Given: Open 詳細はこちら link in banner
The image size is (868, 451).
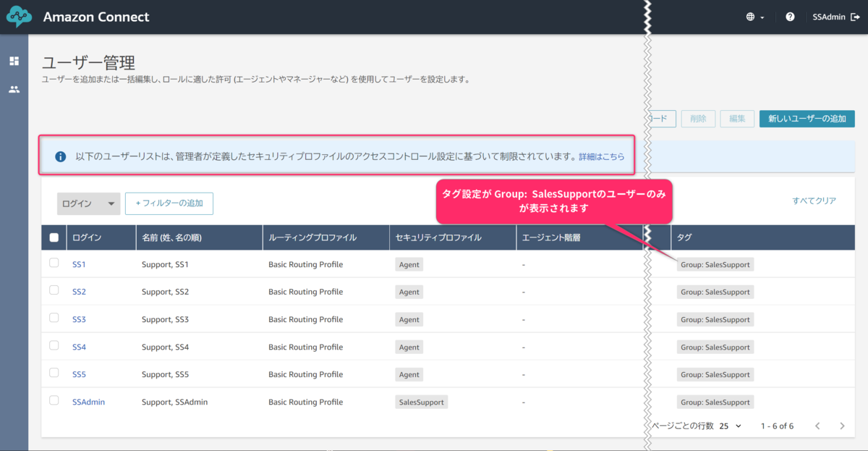Looking at the screenshot, I should (602, 156).
